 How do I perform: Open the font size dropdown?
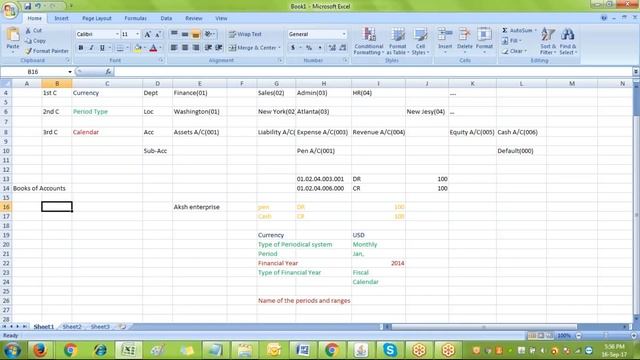138,34
